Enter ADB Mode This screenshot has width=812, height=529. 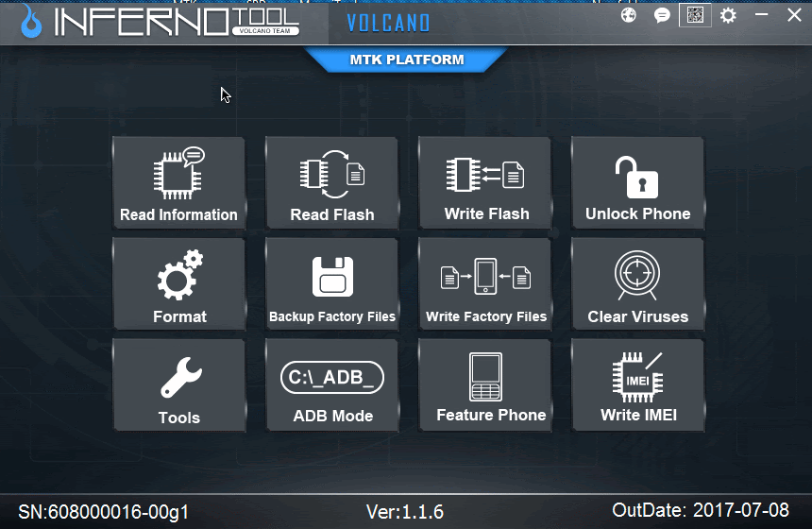click(x=332, y=385)
